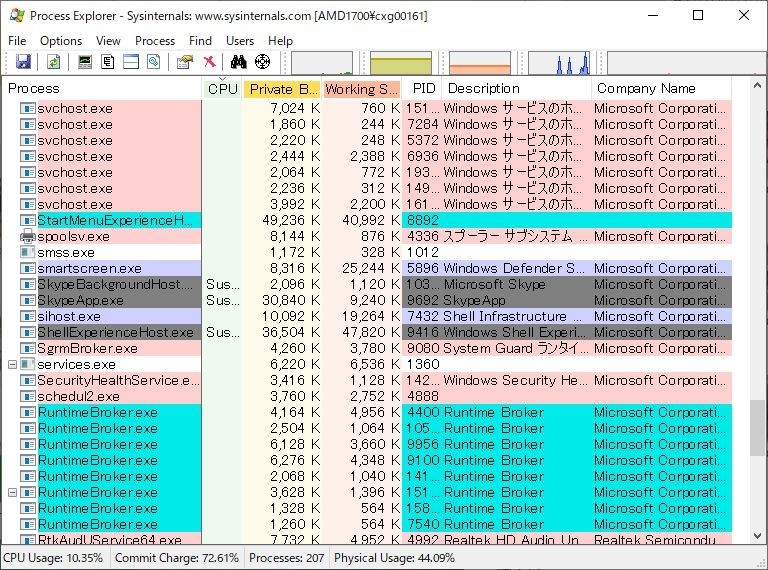Screen dimensions: 768x570
Task: Toggle the process tree view icon
Action: pyautogui.click(x=108, y=62)
